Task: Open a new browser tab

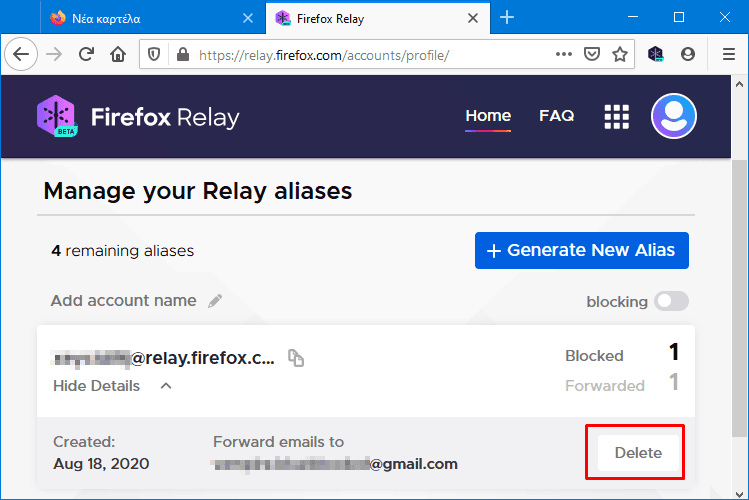Action: click(x=507, y=18)
